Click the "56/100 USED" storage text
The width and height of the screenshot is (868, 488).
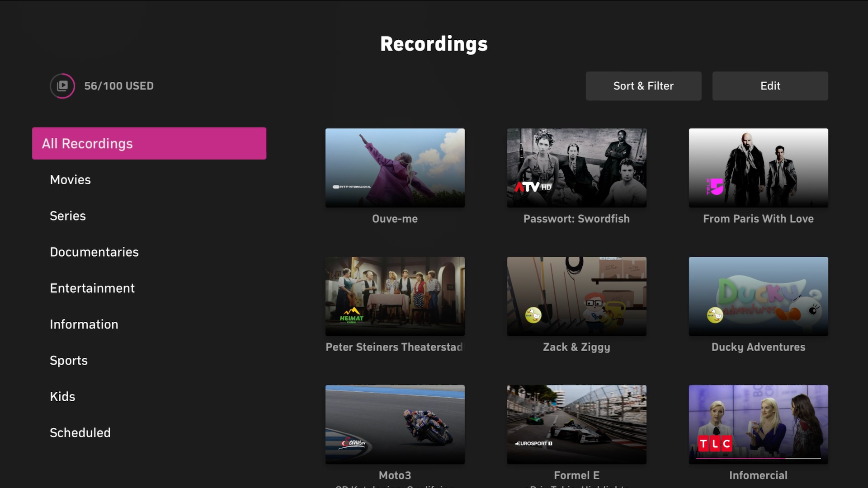pos(119,86)
